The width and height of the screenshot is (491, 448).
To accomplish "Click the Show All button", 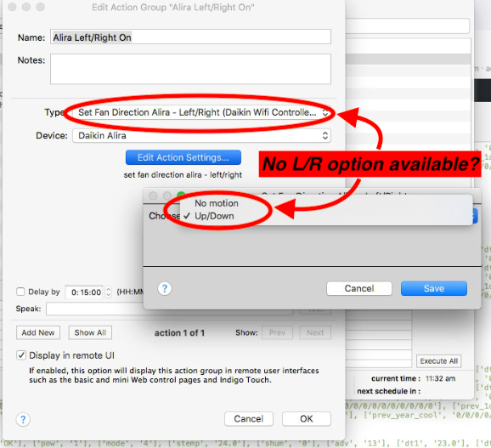I will [x=90, y=332].
